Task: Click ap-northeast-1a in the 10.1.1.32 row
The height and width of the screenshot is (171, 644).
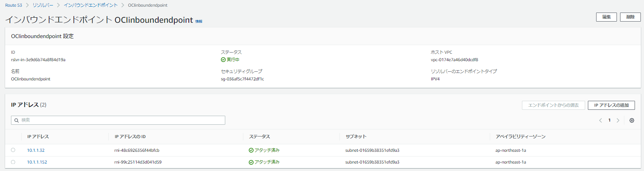Action: tap(511, 150)
